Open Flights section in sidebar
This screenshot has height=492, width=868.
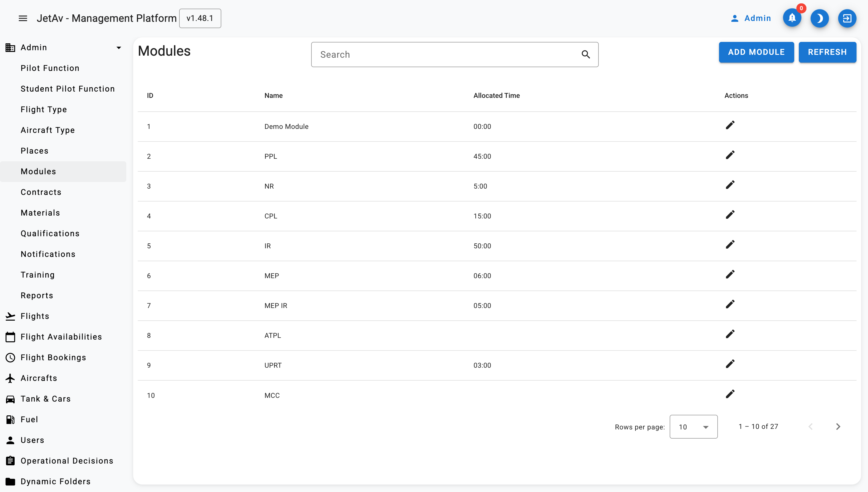[35, 316]
